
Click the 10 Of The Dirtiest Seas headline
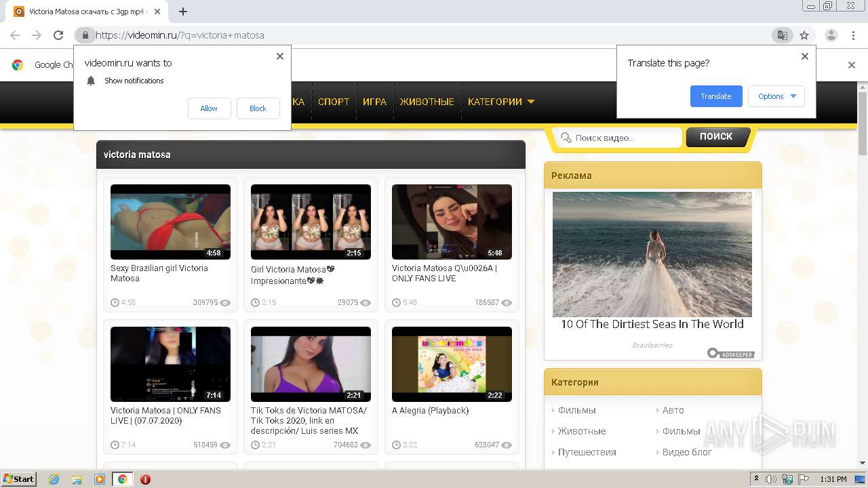[652, 324]
